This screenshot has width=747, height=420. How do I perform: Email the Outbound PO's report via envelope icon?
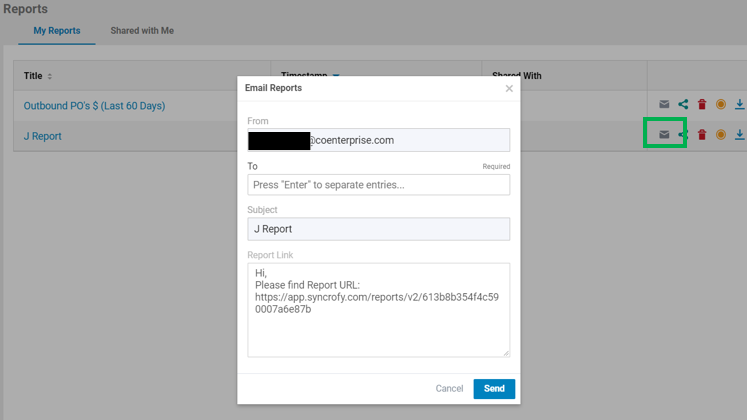pyautogui.click(x=664, y=104)
